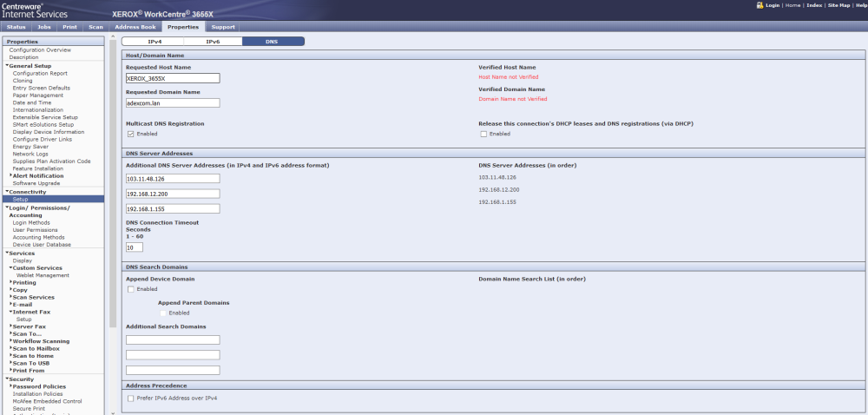Viewport: 868px width, 415px height.
Task: Open the Print tab
Action: [69, 27]
